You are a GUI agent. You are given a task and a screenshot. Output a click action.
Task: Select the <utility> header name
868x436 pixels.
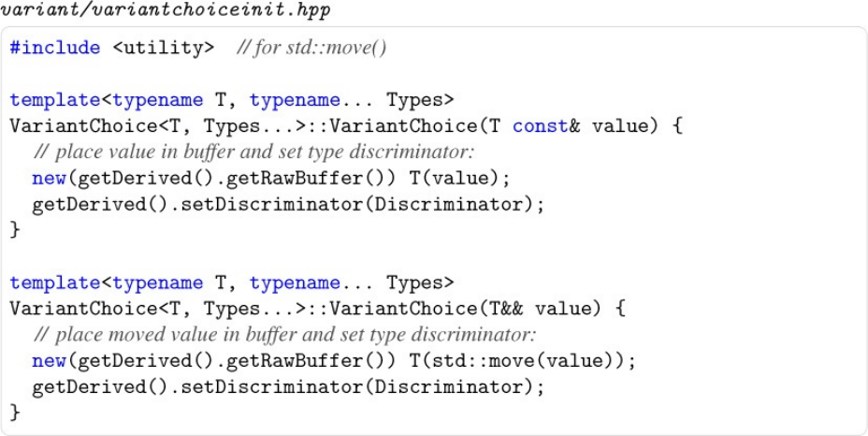tap(164, 49)
